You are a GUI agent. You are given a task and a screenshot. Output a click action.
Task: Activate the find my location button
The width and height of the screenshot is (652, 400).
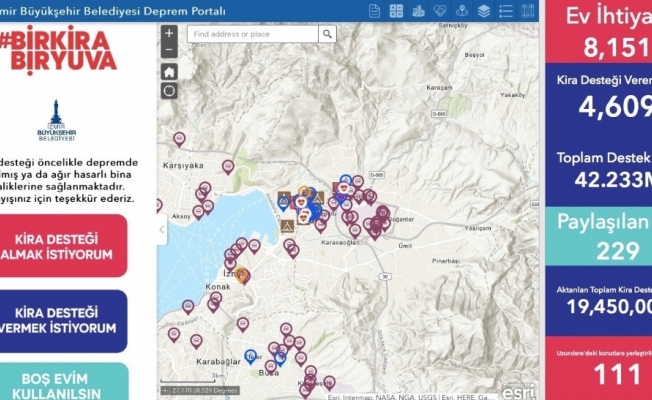[169, 91]
